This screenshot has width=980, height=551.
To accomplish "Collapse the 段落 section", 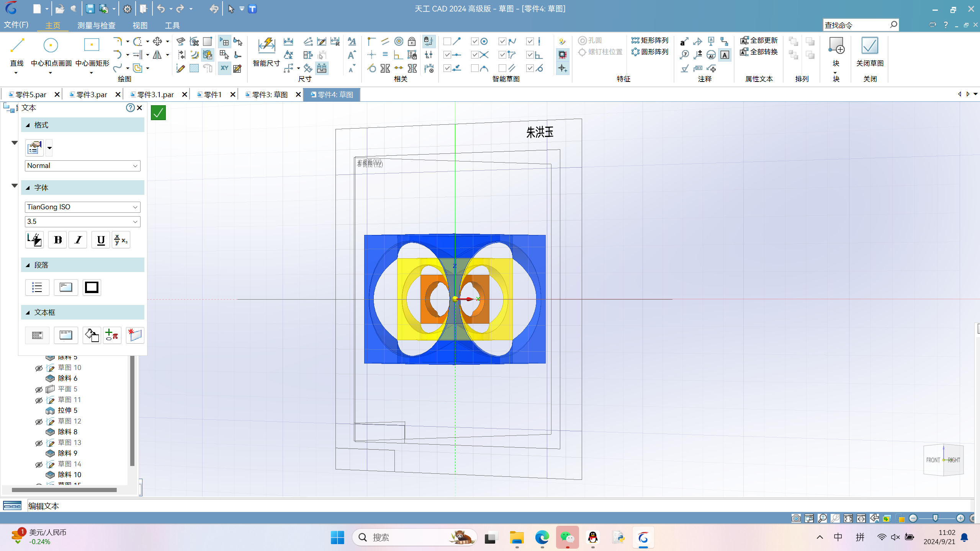I will point(28,265).
